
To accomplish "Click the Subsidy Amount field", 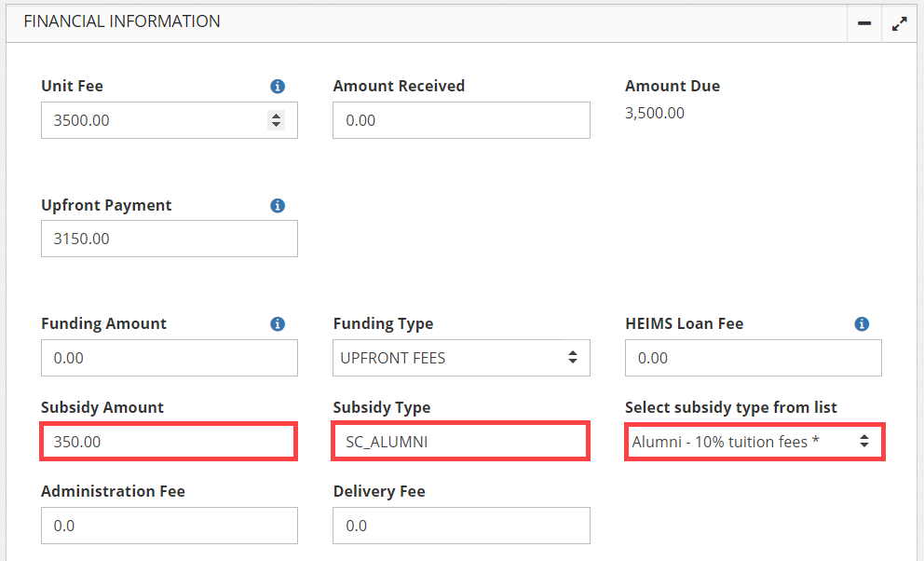I will tap(169, 442).
